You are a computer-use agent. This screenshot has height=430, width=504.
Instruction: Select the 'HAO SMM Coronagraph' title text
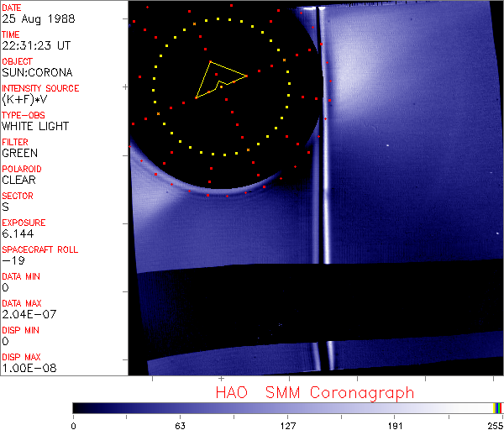(x=314, y=392)
